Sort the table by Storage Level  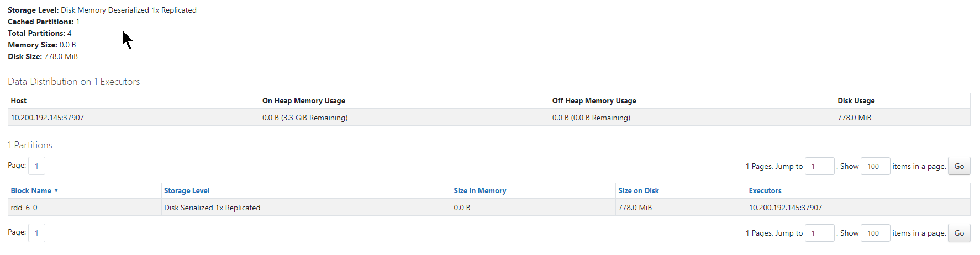tap(187, 191)
